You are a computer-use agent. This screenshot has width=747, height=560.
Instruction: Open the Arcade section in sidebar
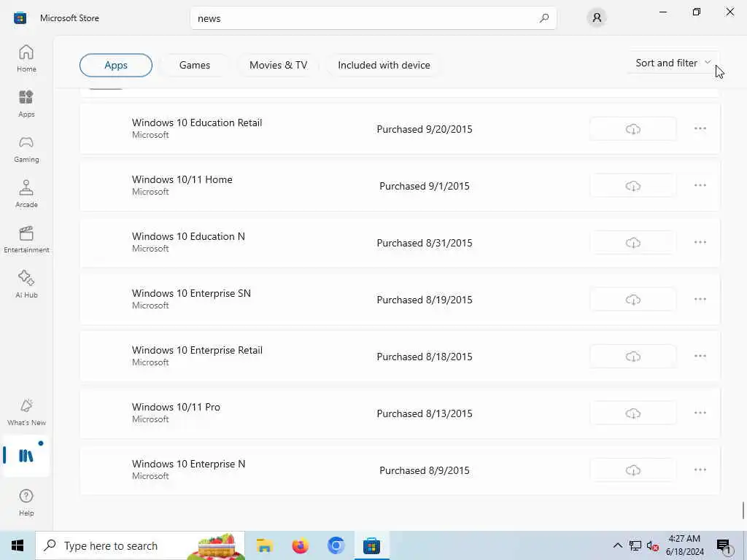[26, 194]
